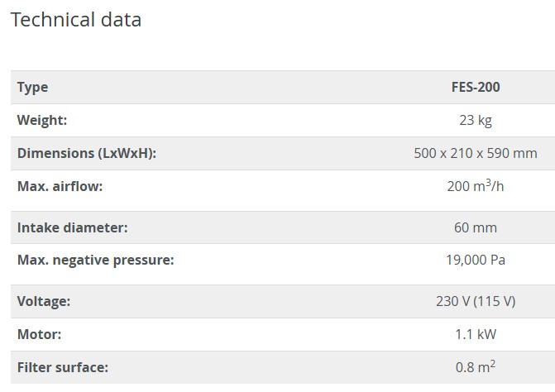Select the Motor row label

[x=40, y=335]
